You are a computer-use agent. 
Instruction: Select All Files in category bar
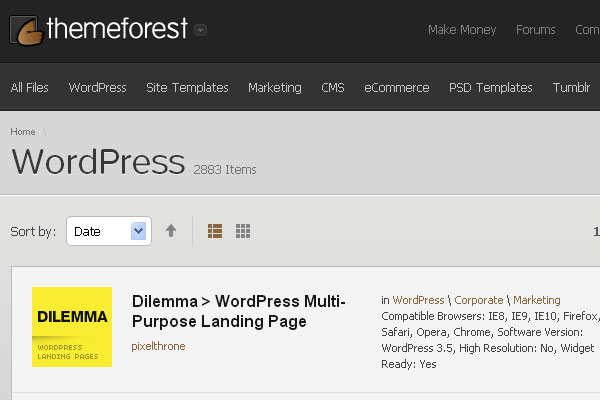tap(29, 88)
